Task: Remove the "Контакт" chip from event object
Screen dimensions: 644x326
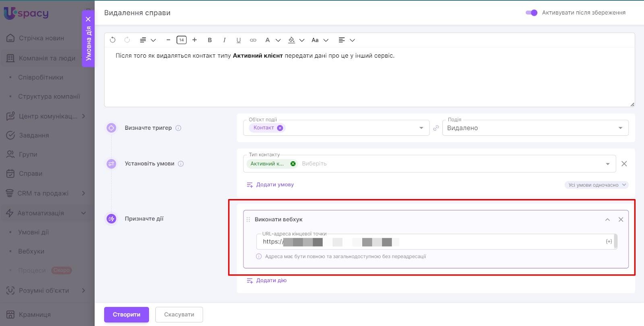Action: click(x=280, y=128)
